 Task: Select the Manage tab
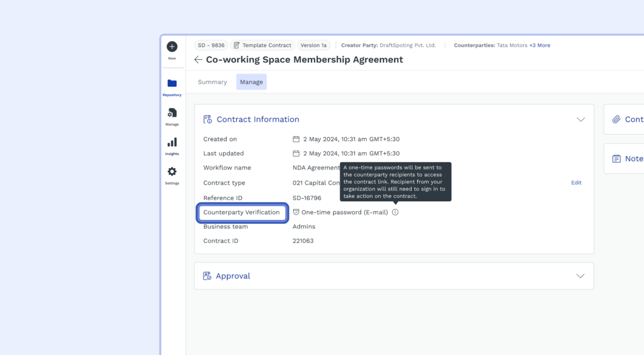click(x=252, y=82)
